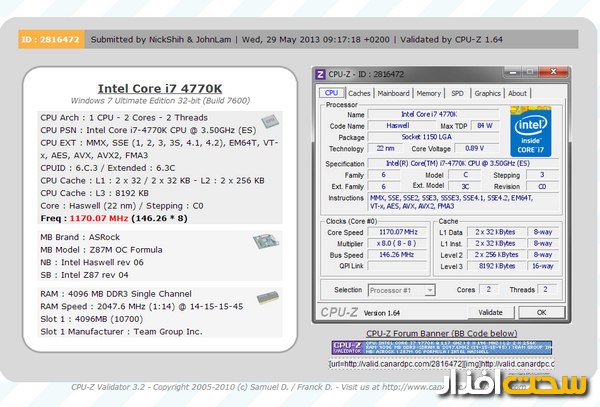Viewport: 600px width, 407px height.
Task: Click the Ext. Model value 3C
Action: pos(465,186)
